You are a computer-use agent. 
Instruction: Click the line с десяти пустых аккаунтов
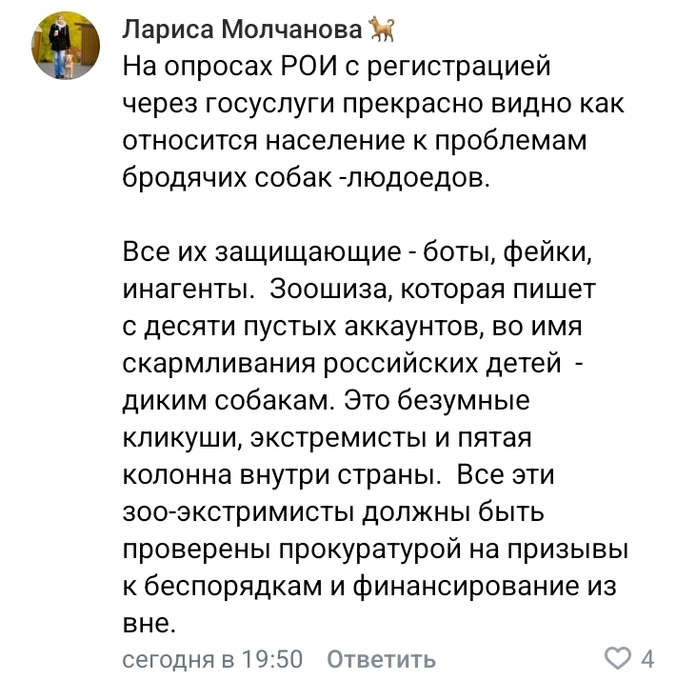point(352,327)
